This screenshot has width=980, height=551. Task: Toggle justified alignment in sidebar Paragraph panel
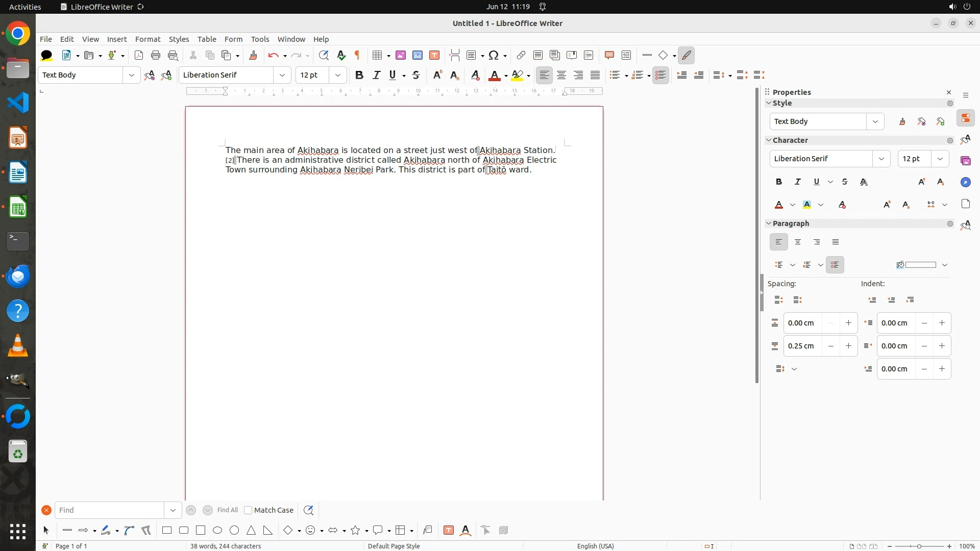coord(836,242)
